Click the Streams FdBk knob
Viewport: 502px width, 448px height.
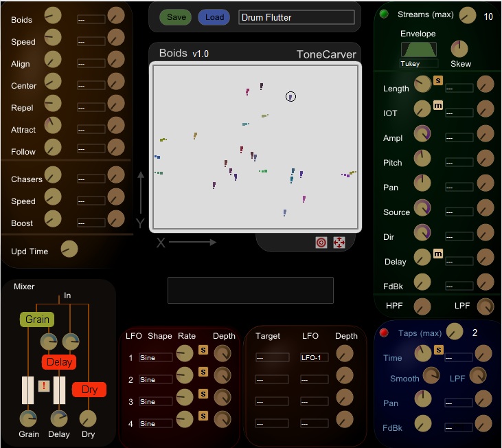[422, 282]
